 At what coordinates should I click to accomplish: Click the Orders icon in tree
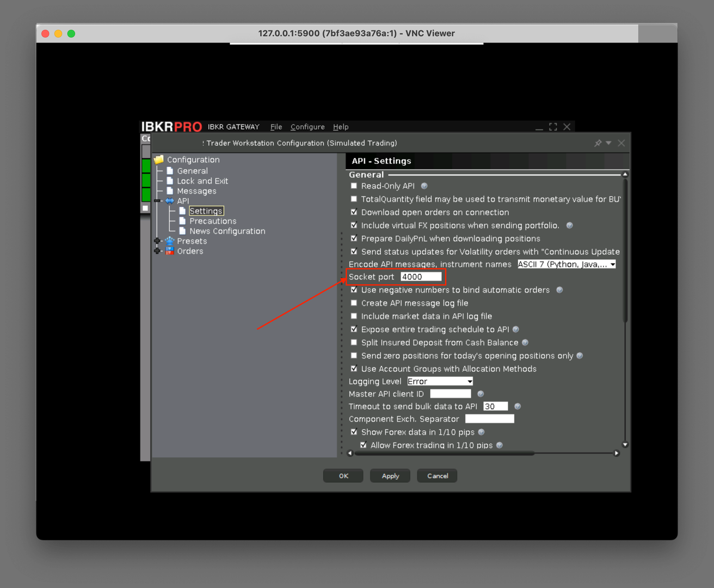(x=170, y=251)
